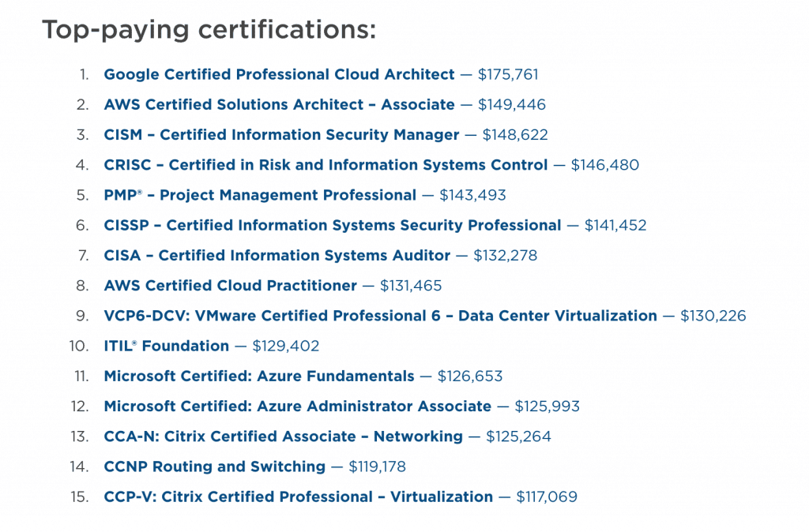This screenshot has width=809, height=532.
Task: Click CISA Certified Information Systems Auditor link
Action: (x=277, y=256)
